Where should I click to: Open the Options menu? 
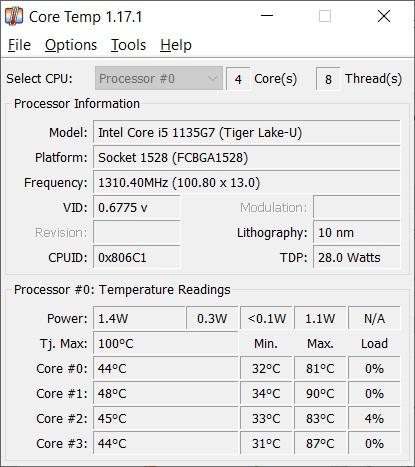click(71, 45)
